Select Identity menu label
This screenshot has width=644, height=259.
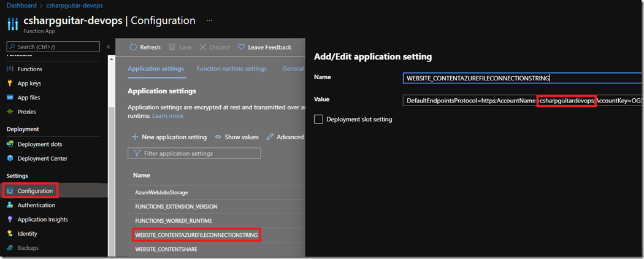pyautogui.click(x=28, y=233)
